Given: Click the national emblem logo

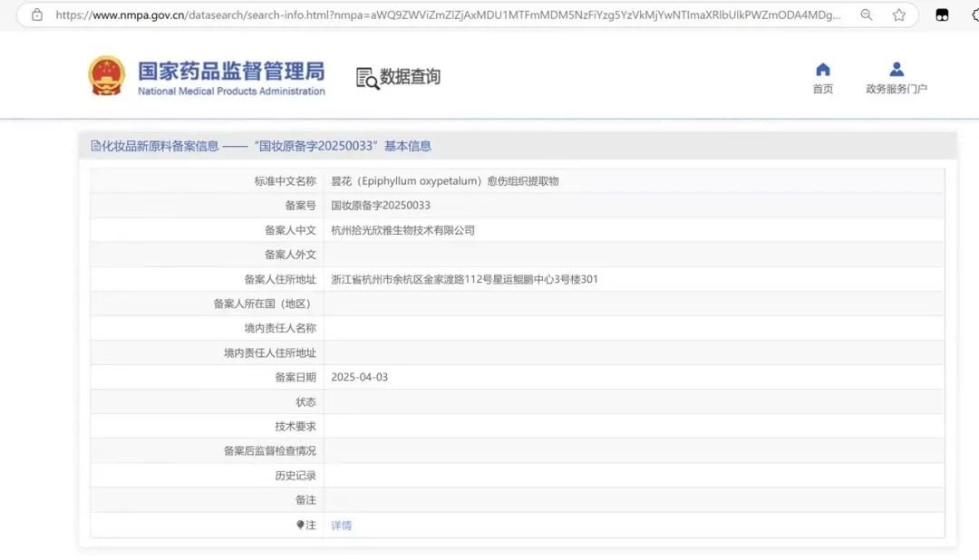Looking at the screenshot, I should (x=107, y=76).
